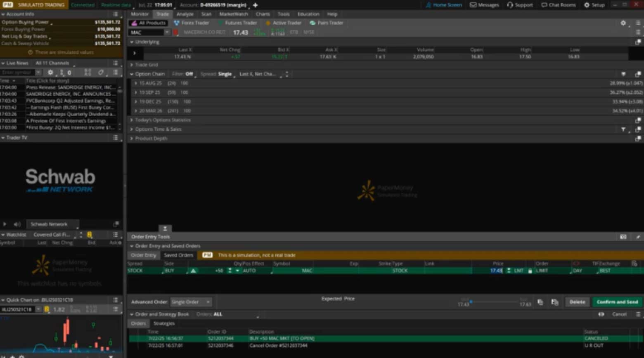This screenshot has height=358, width=644.
Task: Open the Setup gear menu
Action: coord(587,5)
